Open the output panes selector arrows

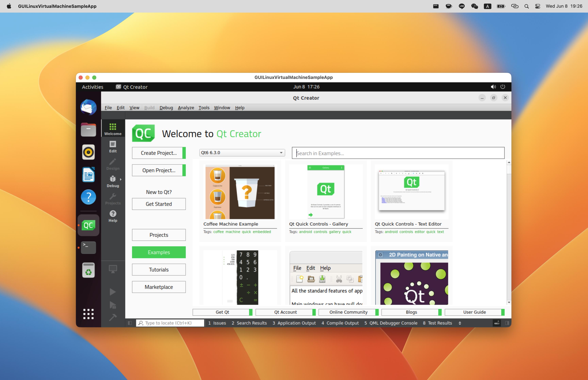[x=460, y=323]
